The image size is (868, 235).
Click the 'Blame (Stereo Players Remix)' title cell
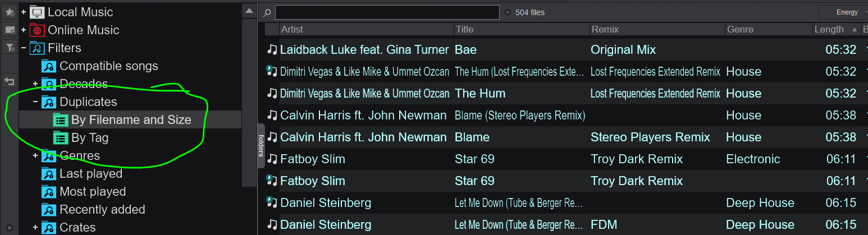pos(520,115)
